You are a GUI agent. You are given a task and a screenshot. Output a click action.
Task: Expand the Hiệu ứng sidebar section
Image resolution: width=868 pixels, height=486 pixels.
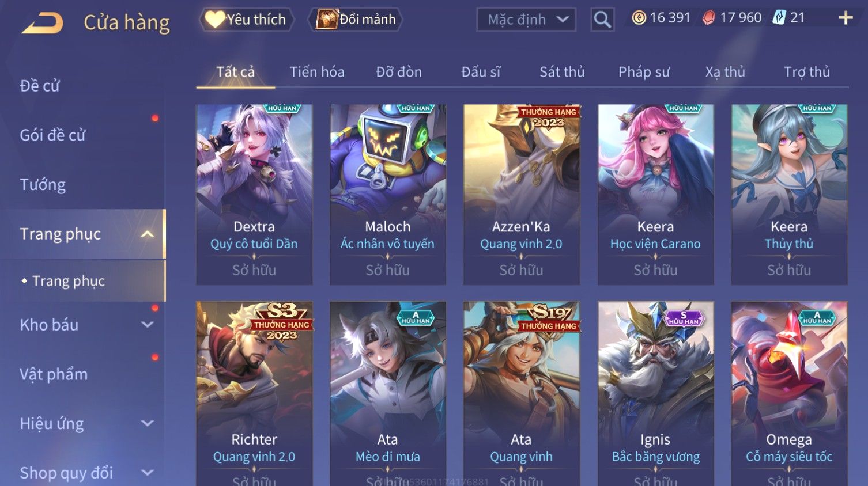(148, 424)
